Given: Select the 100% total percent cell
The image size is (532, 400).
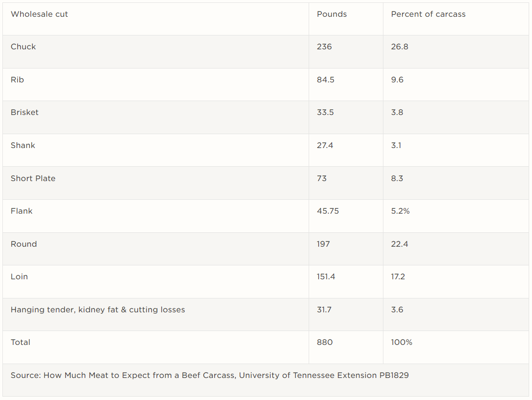Looking at the screenshot, I should [x=402, y=343].
